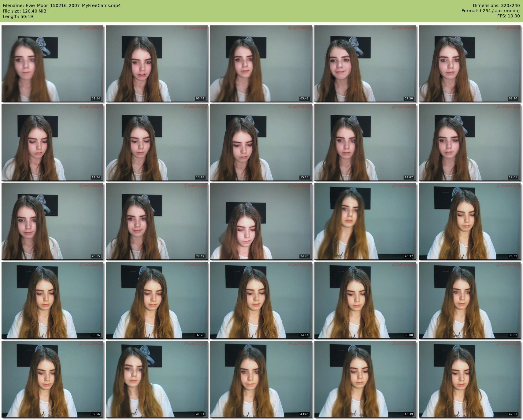Screen dimensions: 523x420
Task: Select the thumbnail at 07:36
Action: pos(365,64)
